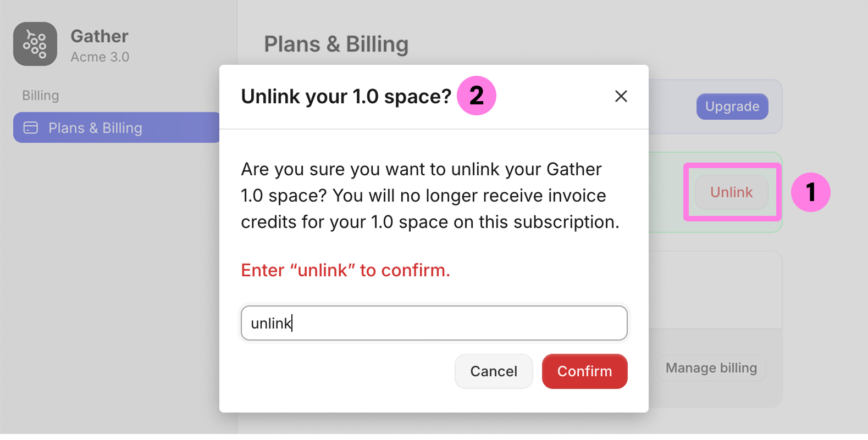Image resolution: width=868 pixels, height=440 pixels.
Task: Select the typed word unlink in the input
Action: [270, 323]
